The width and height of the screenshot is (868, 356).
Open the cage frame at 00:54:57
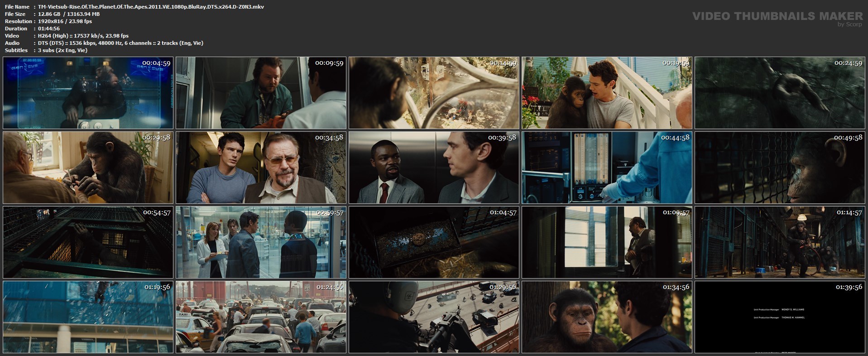pyautogui.click(x=88, y=242)
